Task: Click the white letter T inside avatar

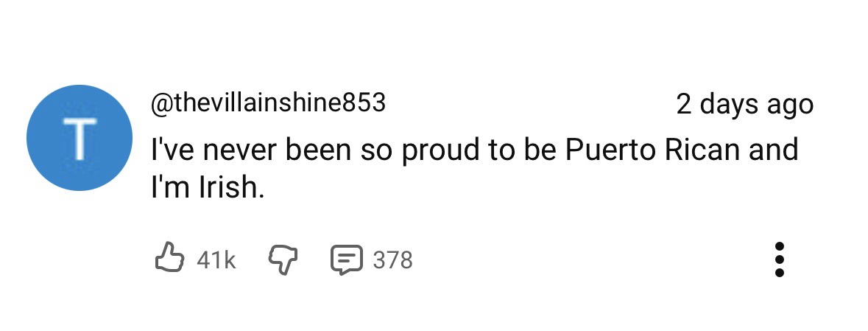Action: click(80, 138)
